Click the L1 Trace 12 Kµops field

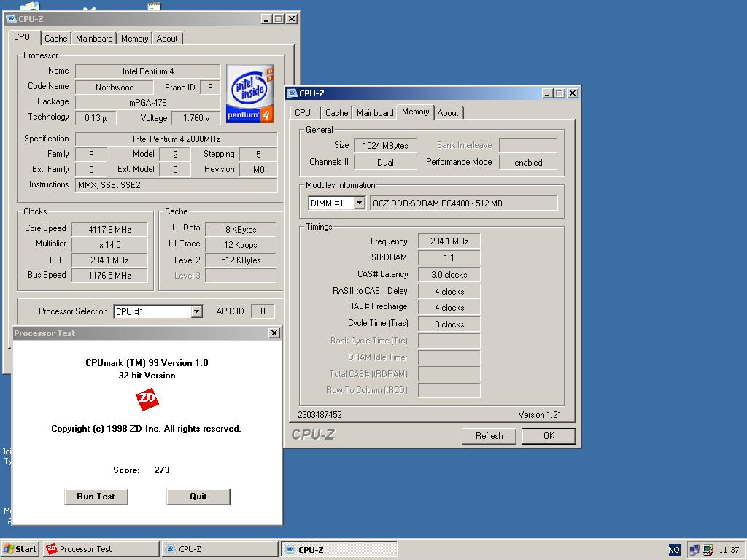241,245
